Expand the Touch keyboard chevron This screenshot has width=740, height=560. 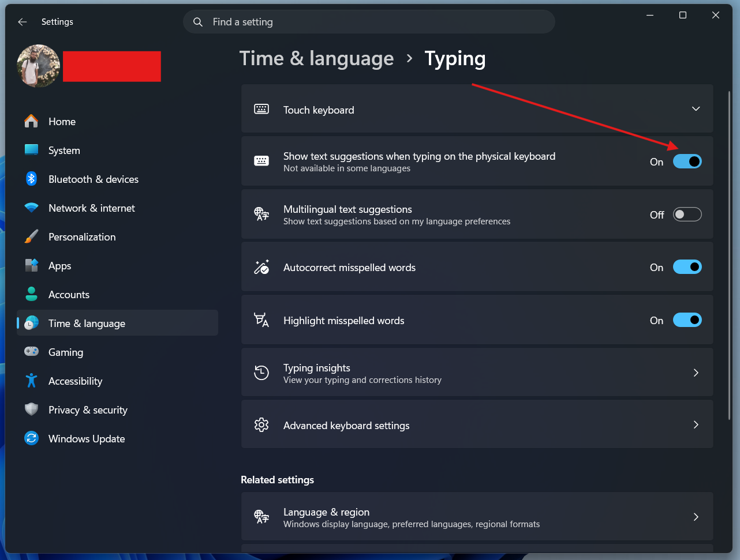click(x=696, y=109)
